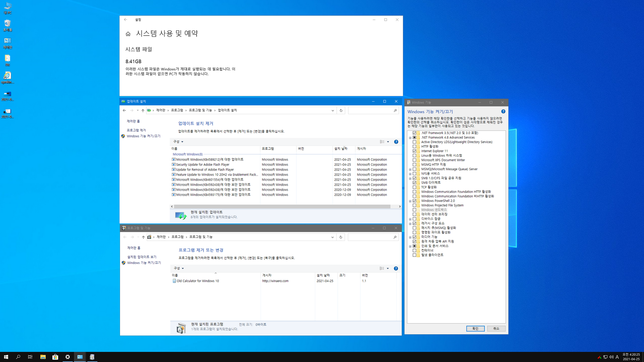644x362 pixels.
Task: Select Security Update for Adobe Flash Player row
Action: tap(286, 164)
